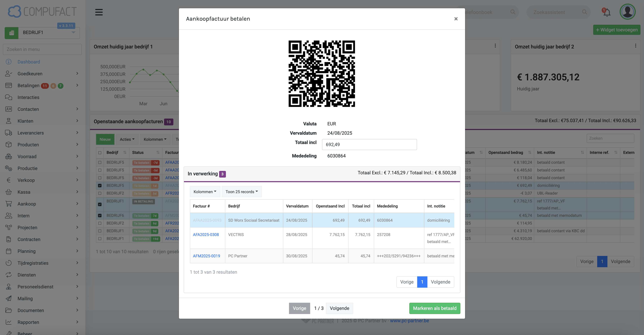Open the Toon 25 records dropdown
Screen dimensions: 644x335
tap(241, 192)
